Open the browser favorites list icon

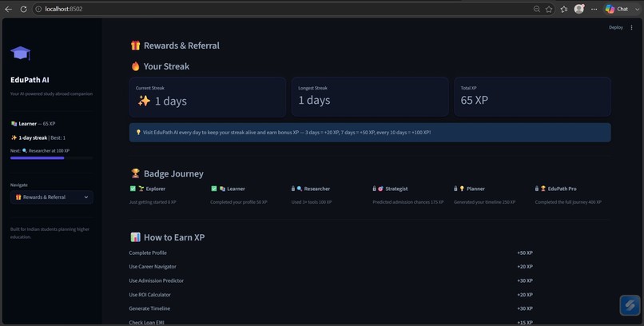(564, 9)
